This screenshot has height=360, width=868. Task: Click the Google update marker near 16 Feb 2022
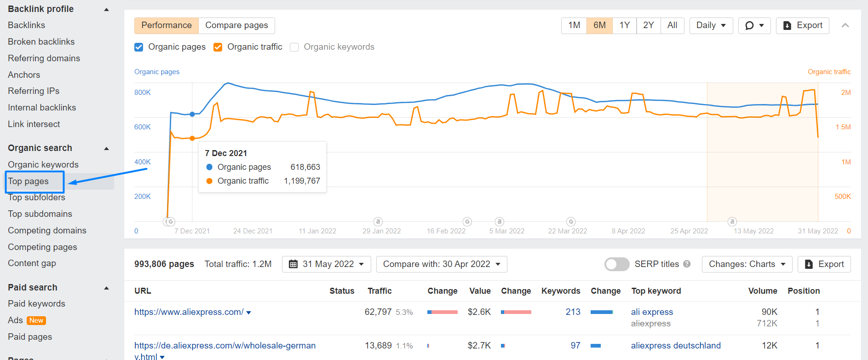[467, 221]
